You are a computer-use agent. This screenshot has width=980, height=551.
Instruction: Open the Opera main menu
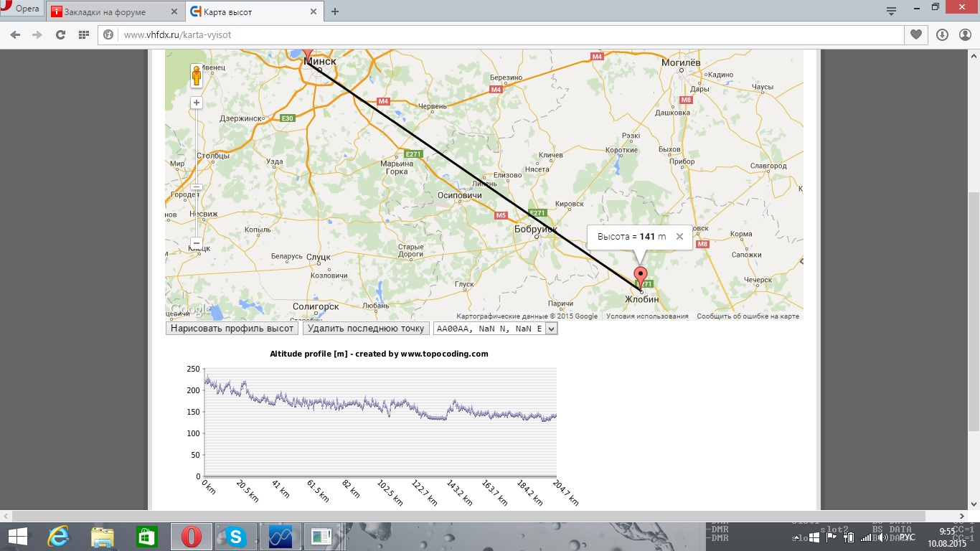click(x=22, y=9)
